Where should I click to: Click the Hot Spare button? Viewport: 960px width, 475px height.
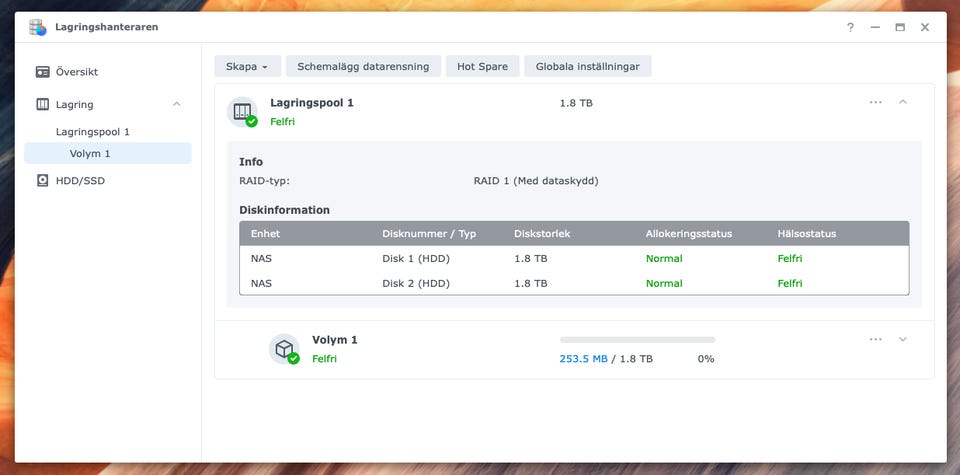coord(482,67)
